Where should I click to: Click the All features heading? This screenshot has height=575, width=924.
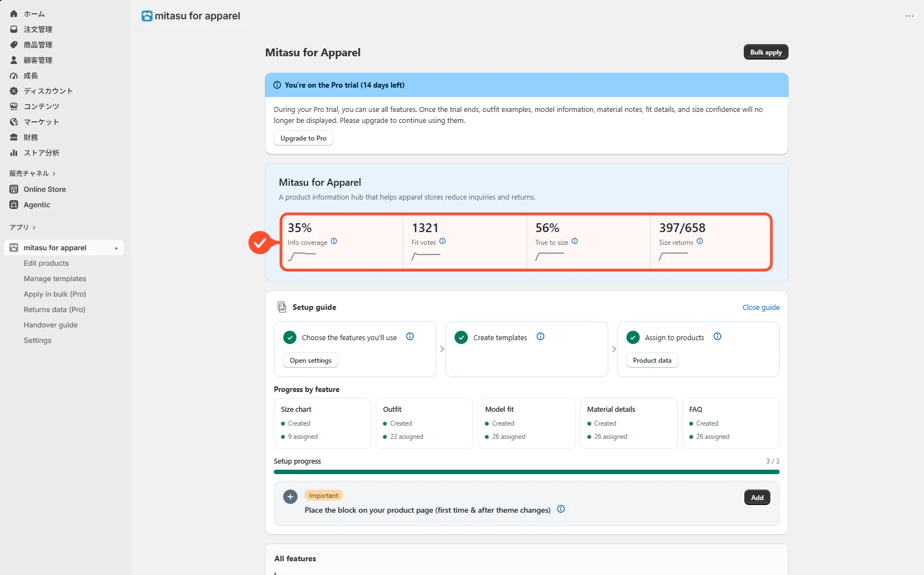tap(295, 558)
